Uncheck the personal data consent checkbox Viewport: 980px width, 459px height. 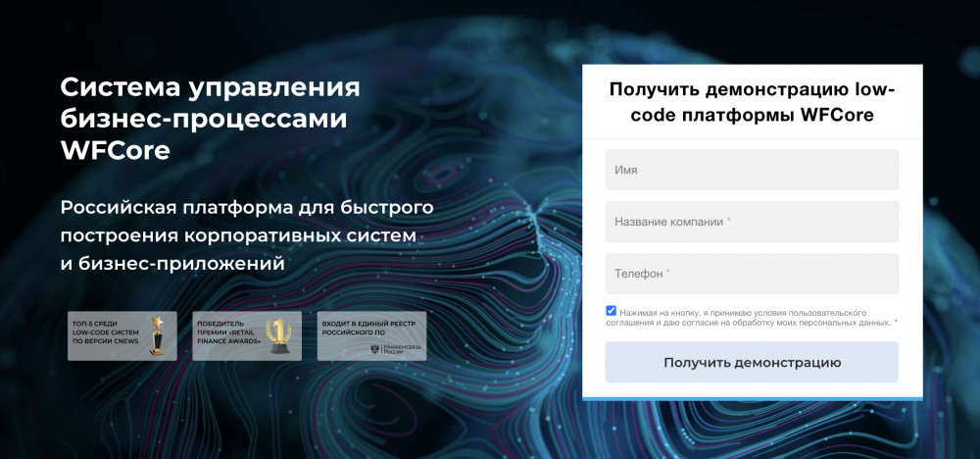(612, 311)
